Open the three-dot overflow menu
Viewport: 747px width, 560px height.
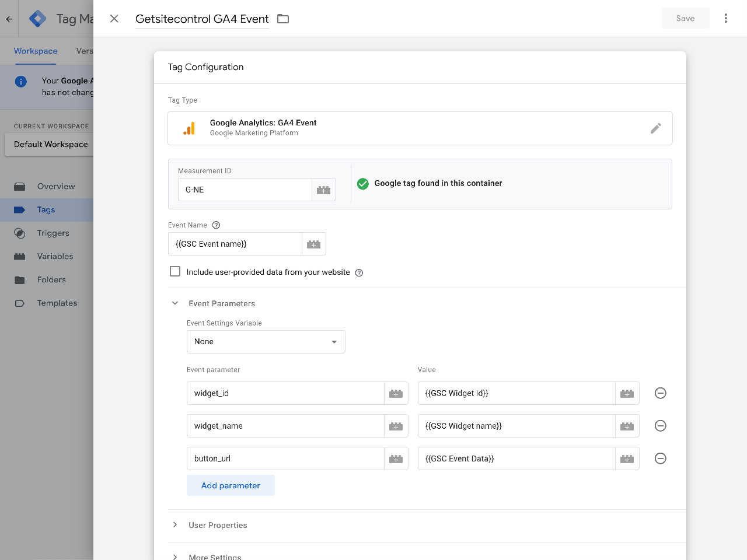pyautogui.click(x=725, y=18)
